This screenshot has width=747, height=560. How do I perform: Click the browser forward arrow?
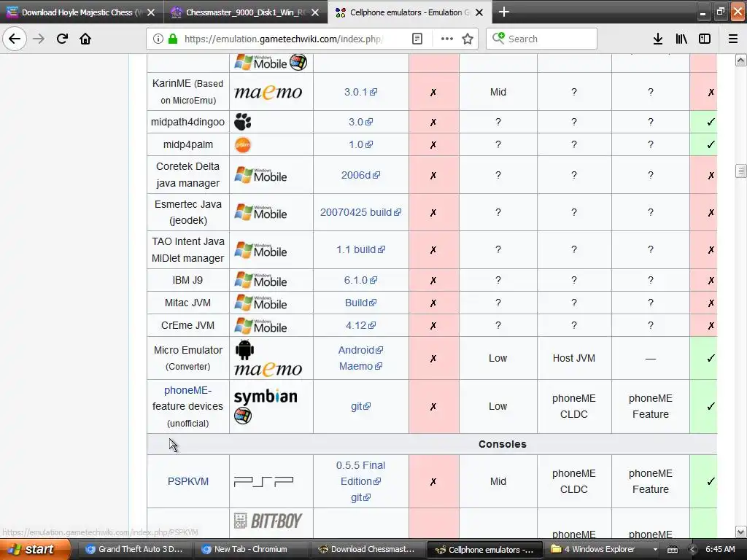pyautogui.click(x=39, y=39)
